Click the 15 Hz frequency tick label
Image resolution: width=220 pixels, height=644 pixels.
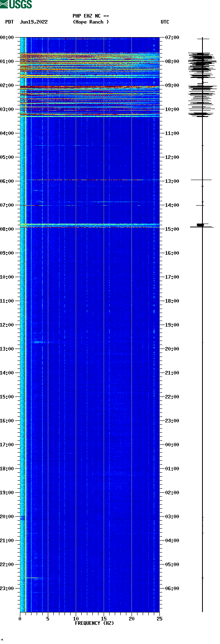point(104,619)
